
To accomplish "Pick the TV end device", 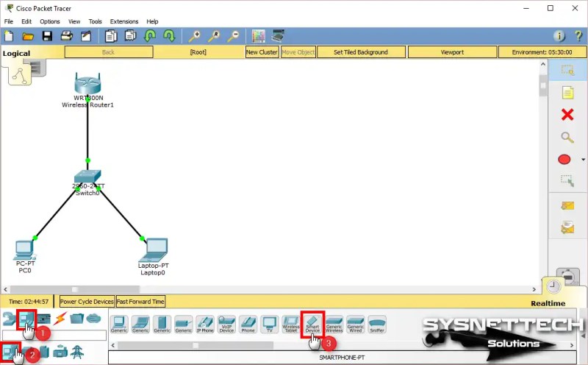I will pos(270,324).
